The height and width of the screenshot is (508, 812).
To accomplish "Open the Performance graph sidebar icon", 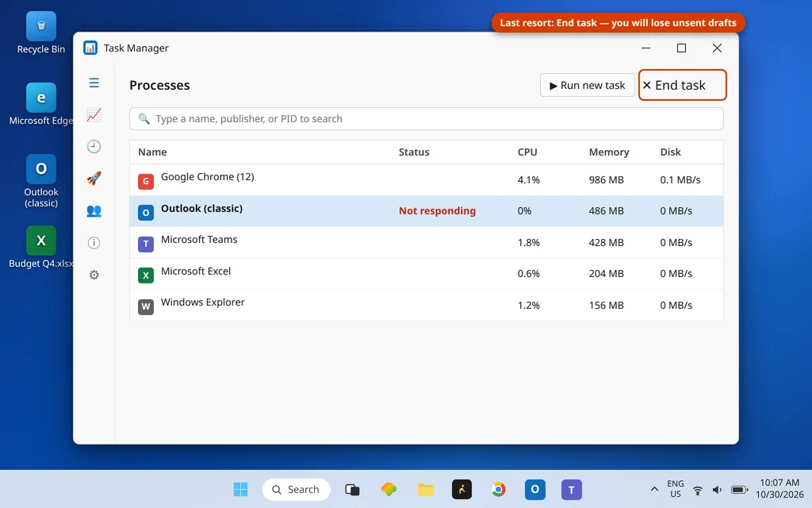I will [94, 114].
